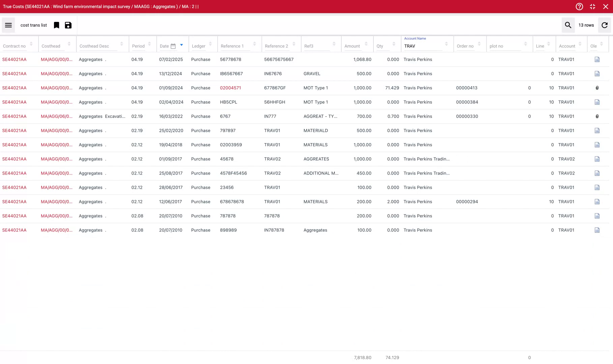Save the current view using the save icon
Screen dimensions: 613x364
pyautogui.click(x=68, y=25)
